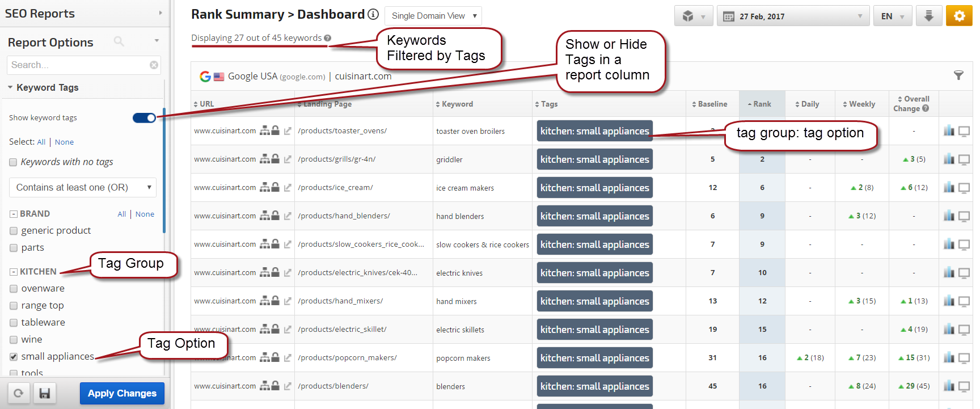Click the magnifier icon in Report Options
Screen dimensions: 980x409
coord(119,41)
